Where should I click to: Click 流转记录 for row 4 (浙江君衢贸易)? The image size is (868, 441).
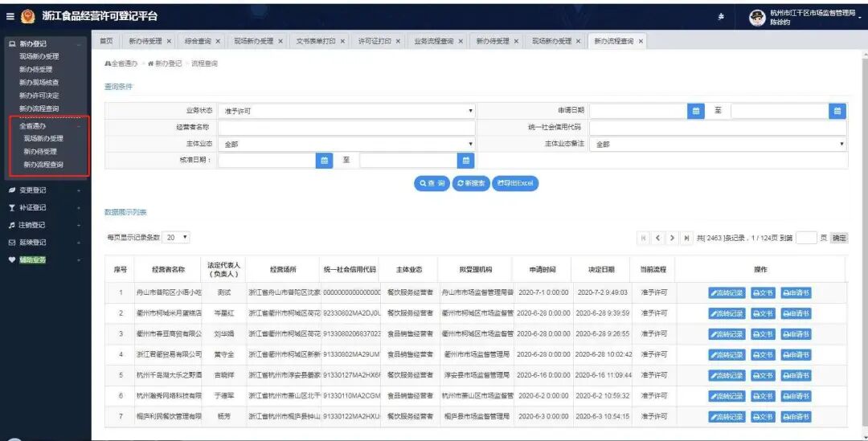coord(727,355)
